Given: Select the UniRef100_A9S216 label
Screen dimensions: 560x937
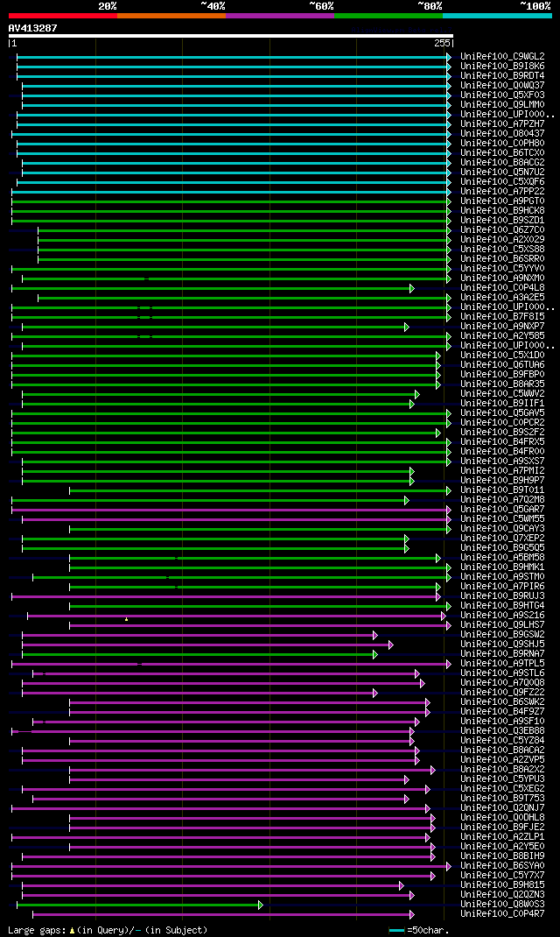Looking at the screenshot, I should [x=502, y=616].
